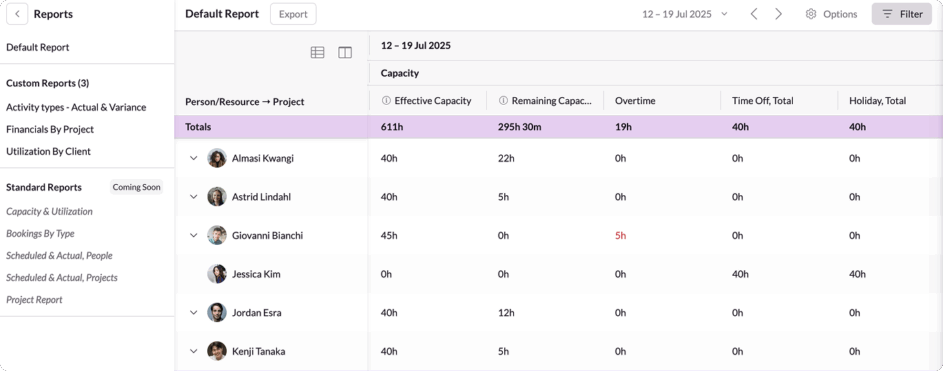Select Scheduled & Actual, People report
Image resolution: width=943 pixels, height=371 pixels.
tap(60, 256)
